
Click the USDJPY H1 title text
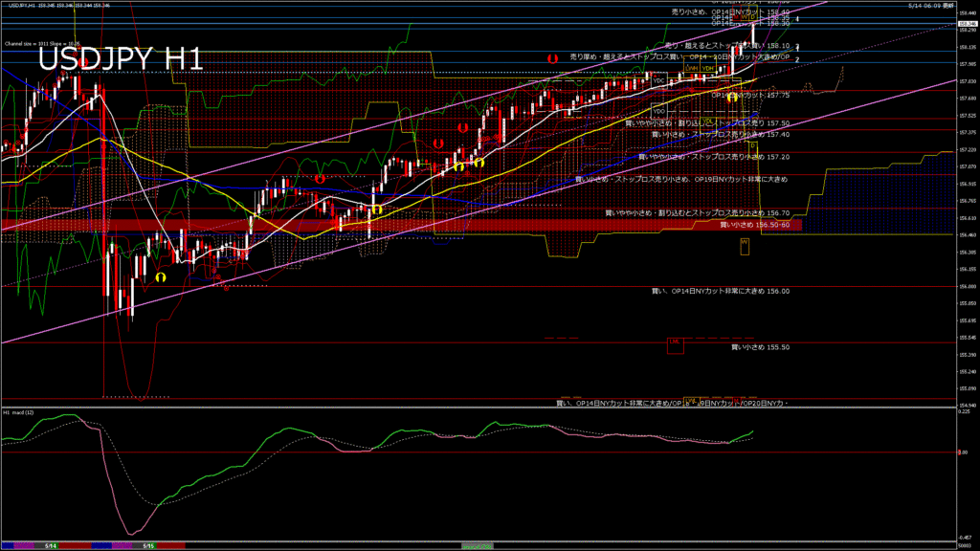[x=121, y=59]
